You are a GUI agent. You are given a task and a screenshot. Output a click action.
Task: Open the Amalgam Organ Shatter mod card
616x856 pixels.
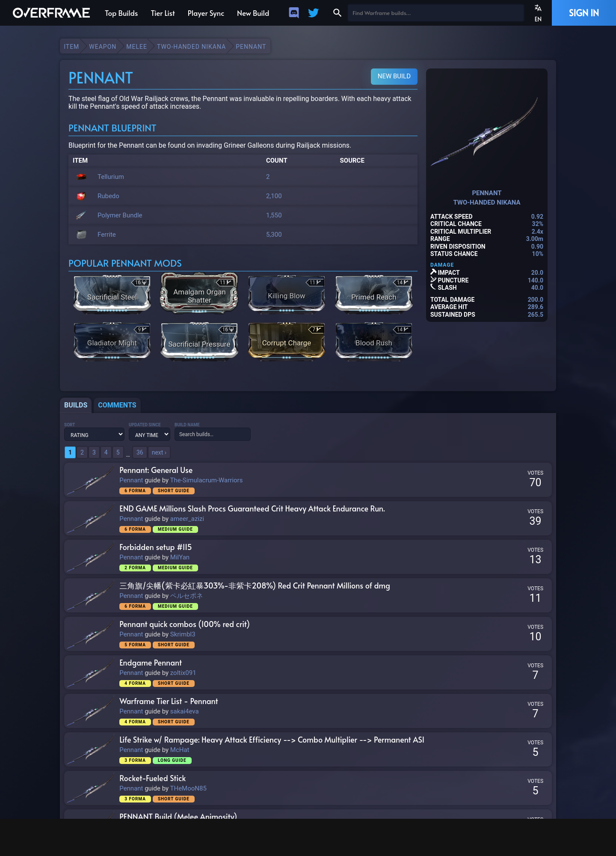(199, 293)
